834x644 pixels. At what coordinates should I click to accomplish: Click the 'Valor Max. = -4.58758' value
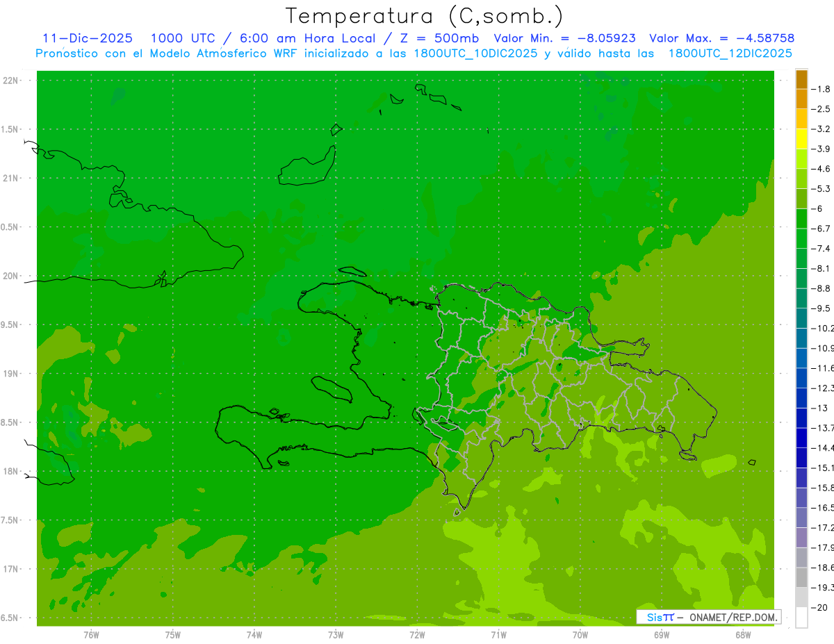point(721,38)
